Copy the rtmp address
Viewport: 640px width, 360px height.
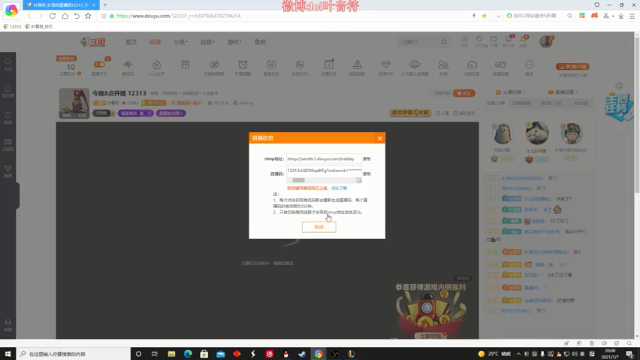coord(367,159)
